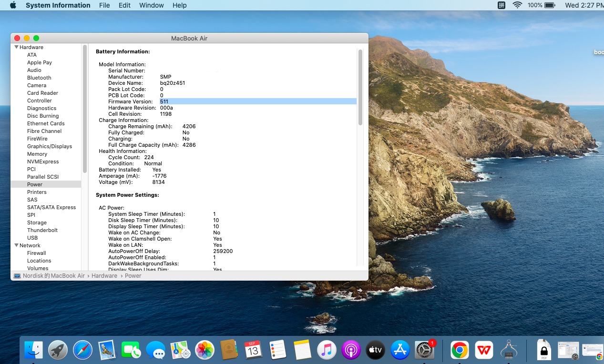Launch Launchpad rocket icon in Dock
This screenshot has width=604, height=364.
(x=58, y=350)
